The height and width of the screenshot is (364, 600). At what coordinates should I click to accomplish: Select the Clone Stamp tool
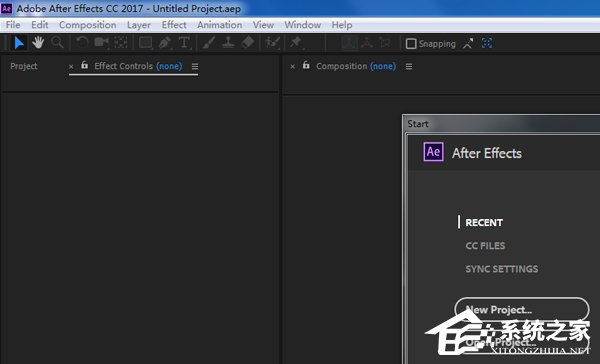coord(228,43)
